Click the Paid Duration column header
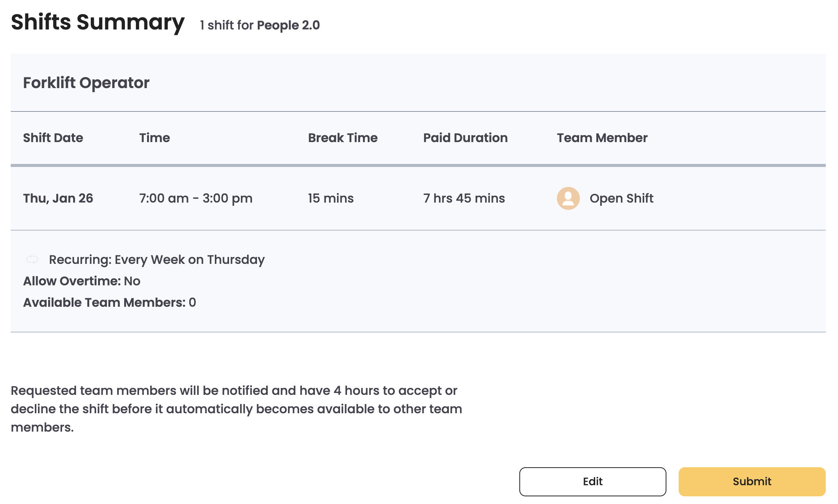This screenshot has width=838, height=504. (465, 138)
